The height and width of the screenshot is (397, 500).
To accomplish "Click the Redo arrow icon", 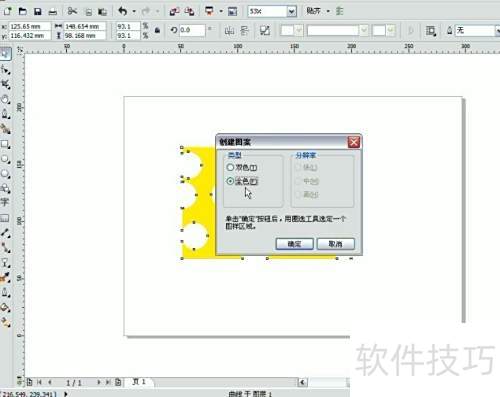I will (x=146, y=11).
